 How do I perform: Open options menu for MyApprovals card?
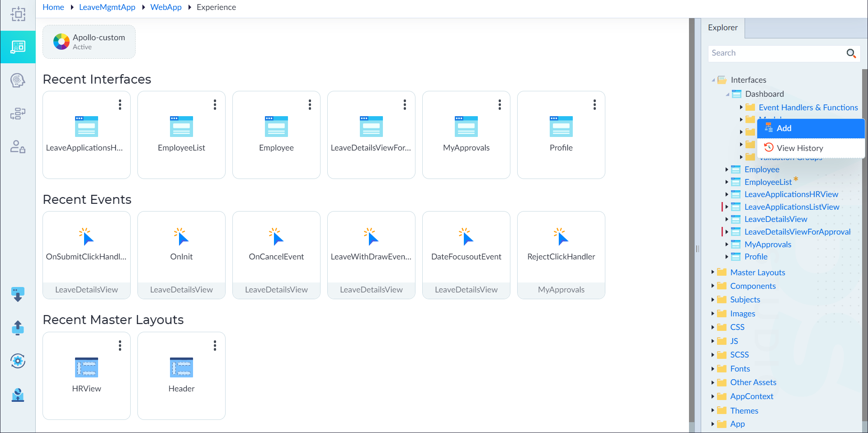500,105
